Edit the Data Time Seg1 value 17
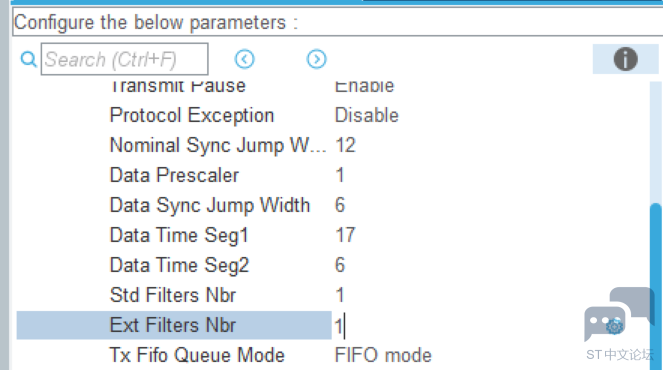This screenshot has height=370, width=663. 345,235
